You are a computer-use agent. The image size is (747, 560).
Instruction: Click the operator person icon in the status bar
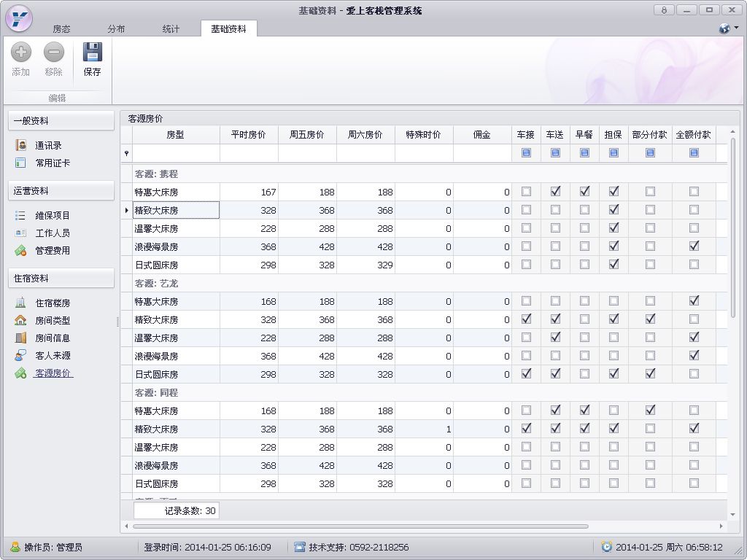[x=15, y=547]
